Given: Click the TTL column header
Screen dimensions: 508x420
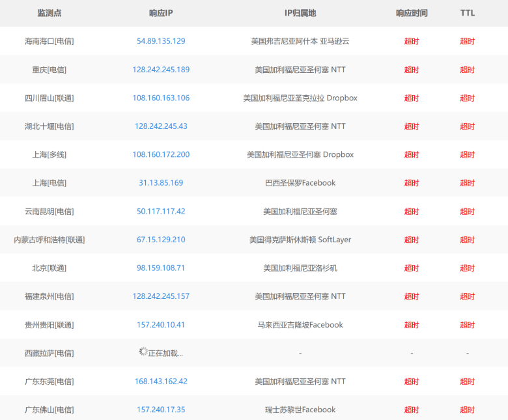Looking at the screenshot, I should pos(467,13).
